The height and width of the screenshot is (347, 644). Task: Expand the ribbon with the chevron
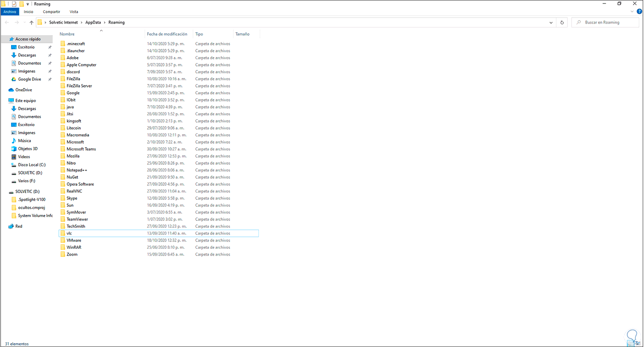[x=632, y=12]
